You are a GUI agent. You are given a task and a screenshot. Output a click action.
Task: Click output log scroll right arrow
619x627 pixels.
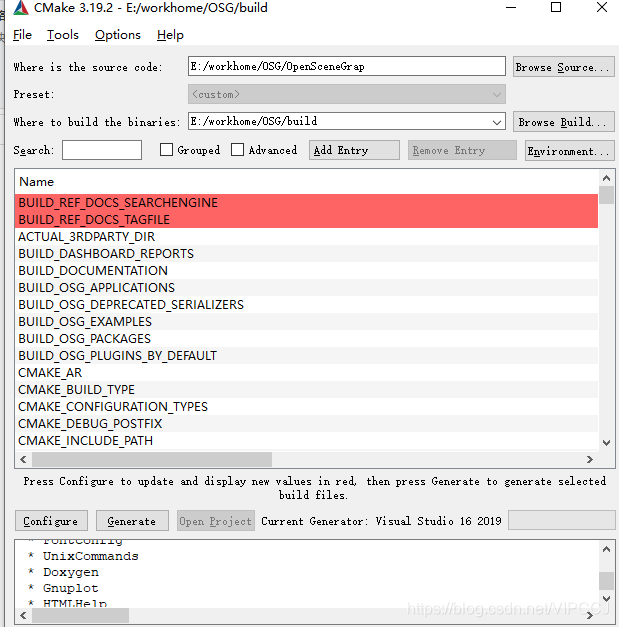pyautogui.click(x=590, y=615)
